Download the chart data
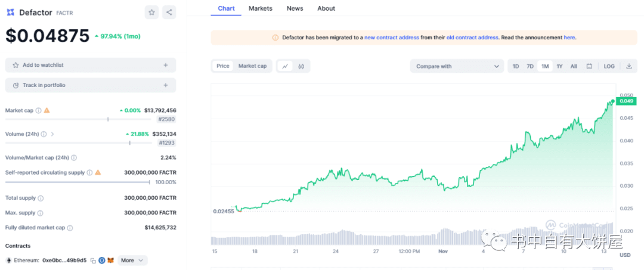Image resolution: width=644 pixels, height=270 pixels. (x=628, y=66)
